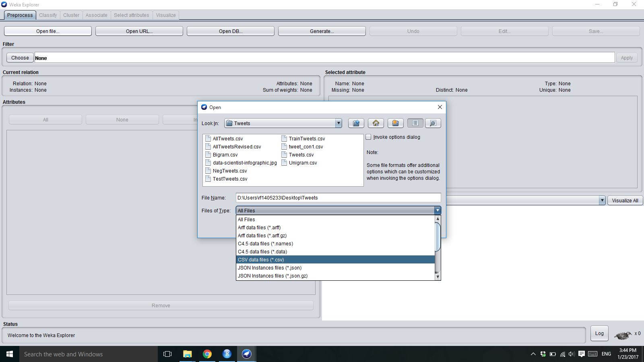
Task: Select C4.5 data files (*.names) option
Action: pos(335,244)
